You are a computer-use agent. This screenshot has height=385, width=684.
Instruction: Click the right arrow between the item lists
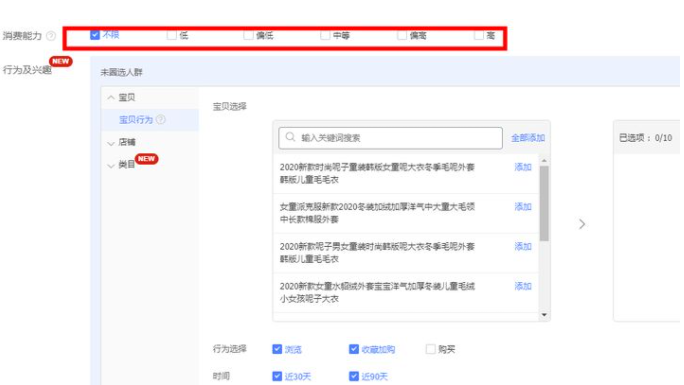(582, 224)
